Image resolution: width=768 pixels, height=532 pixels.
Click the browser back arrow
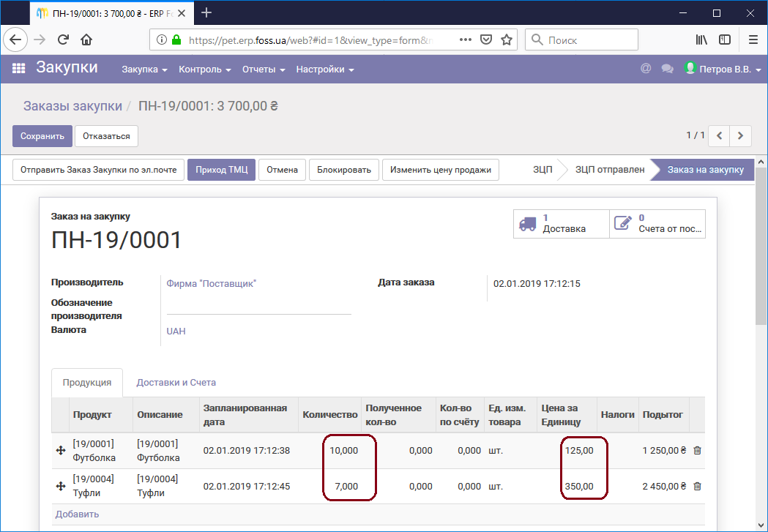pyautogui.click(x=15, y=40)
